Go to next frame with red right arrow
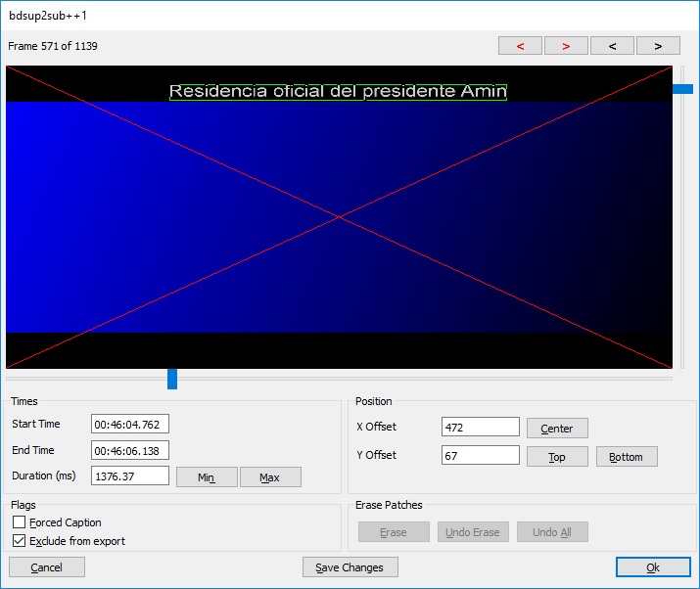This screenshot has width=700, height=589. click(x=566, y=46)
